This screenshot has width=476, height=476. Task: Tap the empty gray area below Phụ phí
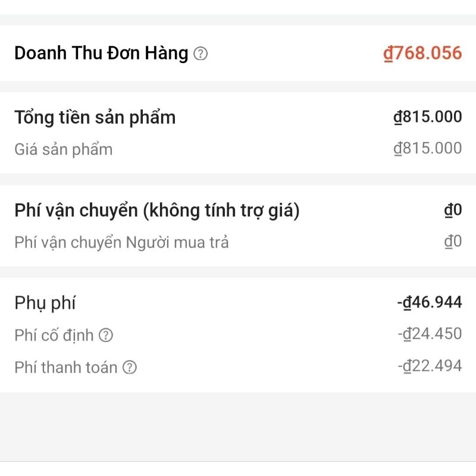pos(238,427)
